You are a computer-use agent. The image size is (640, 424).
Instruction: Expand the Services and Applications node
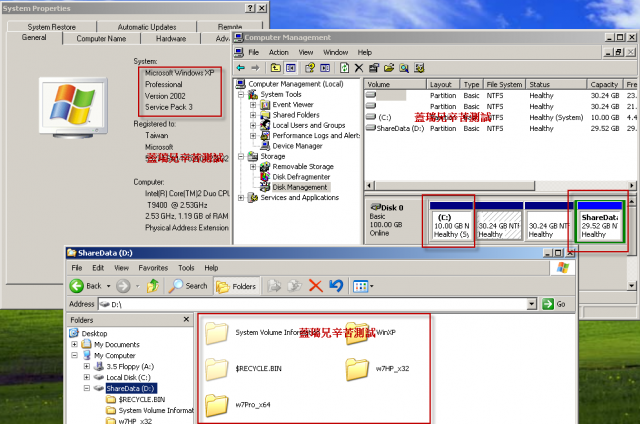pos(241,198)
